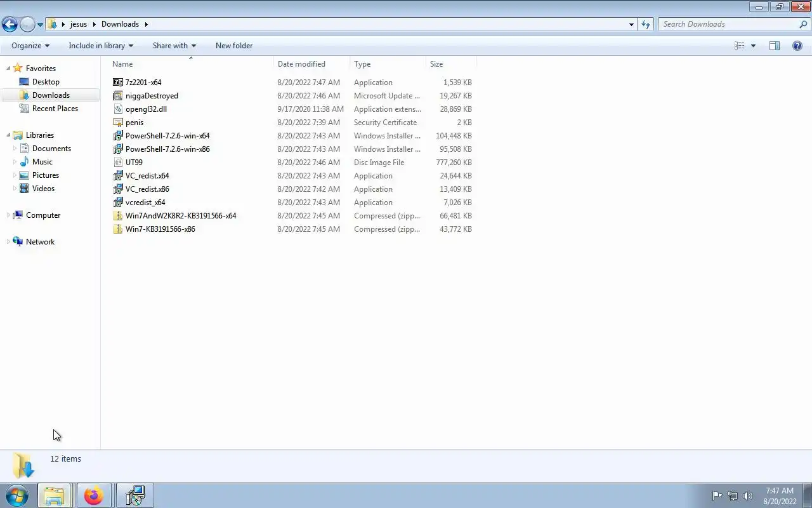
Task: Click the New folder button
Action: tap(234, 46)
